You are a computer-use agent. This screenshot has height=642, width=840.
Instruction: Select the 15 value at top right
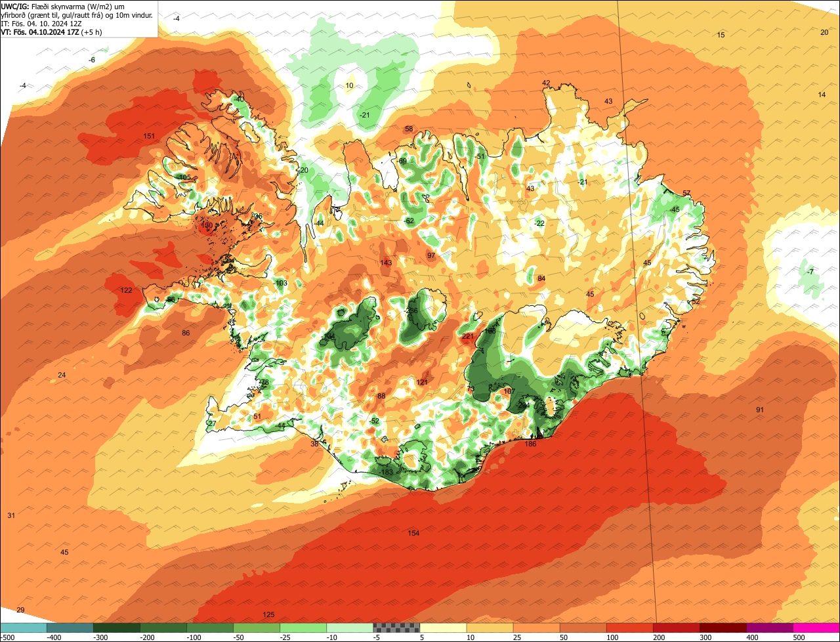(721, 35)
